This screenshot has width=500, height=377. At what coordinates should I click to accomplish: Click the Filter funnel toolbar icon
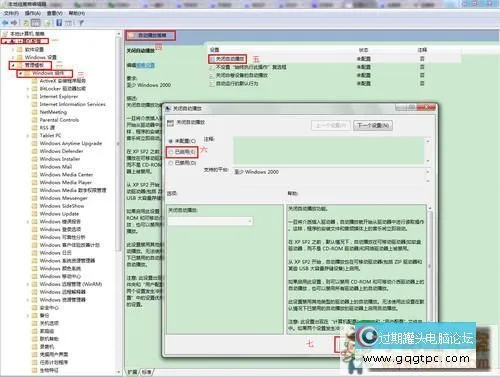tap(81, 23)
